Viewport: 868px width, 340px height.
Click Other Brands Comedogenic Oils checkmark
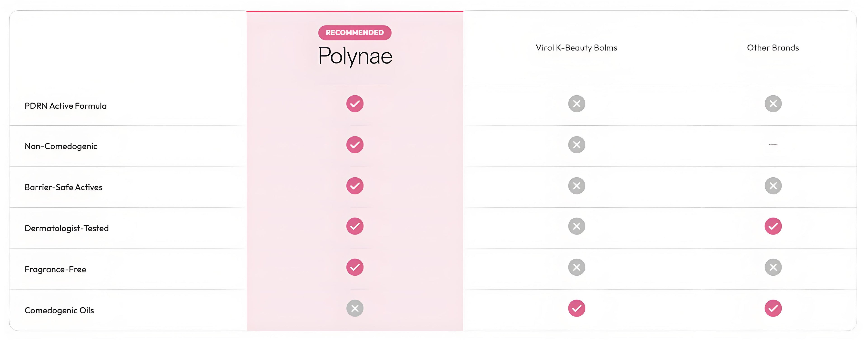click(773, 308)
